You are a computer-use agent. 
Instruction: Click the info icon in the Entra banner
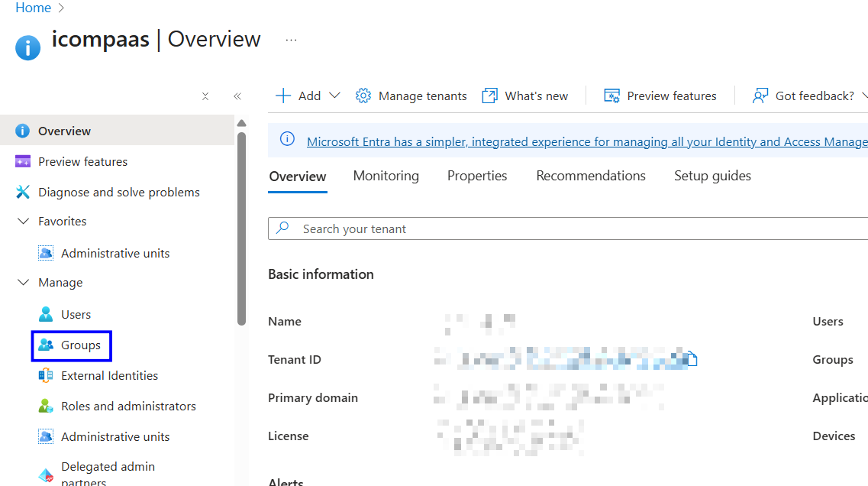coord(287,139)
